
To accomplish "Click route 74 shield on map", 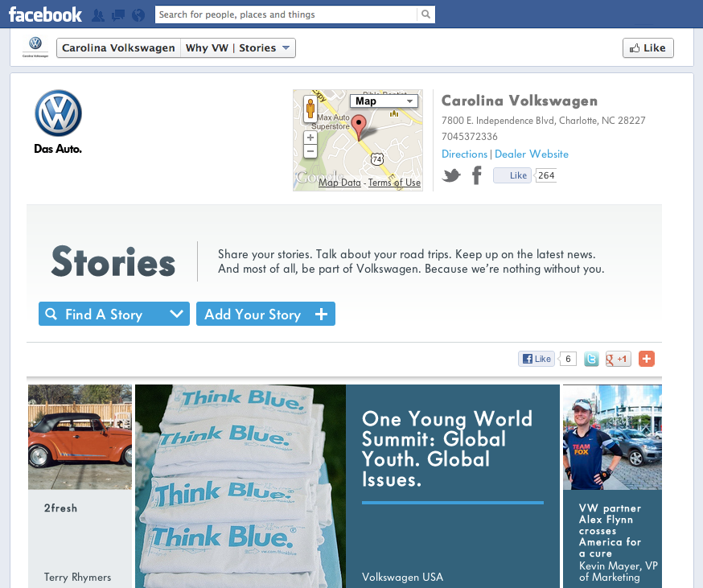I will (x=377, y=158).
